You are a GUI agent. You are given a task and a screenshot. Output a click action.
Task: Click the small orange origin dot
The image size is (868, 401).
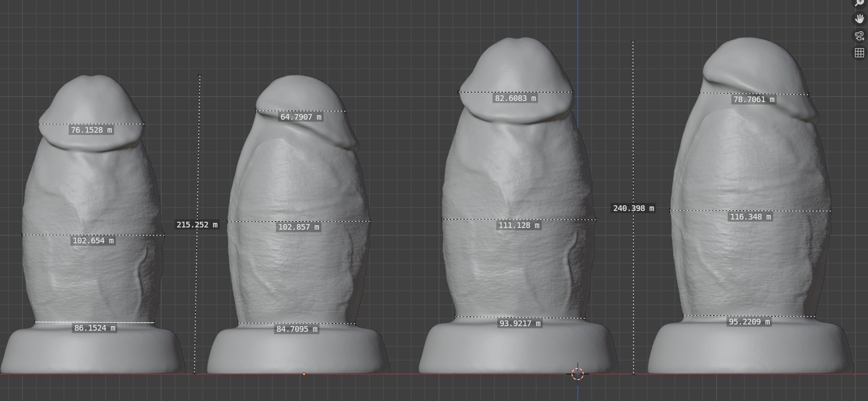304,374
